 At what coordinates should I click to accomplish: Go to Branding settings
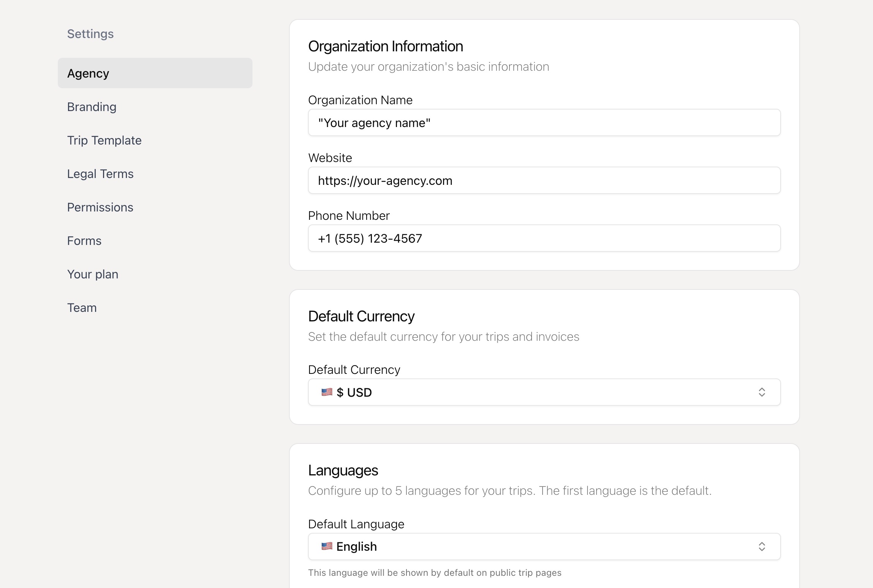tap(92, 107)
